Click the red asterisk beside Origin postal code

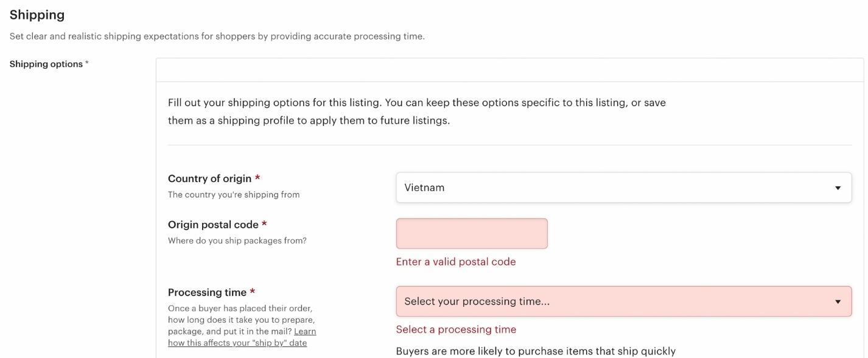point(264,224)
